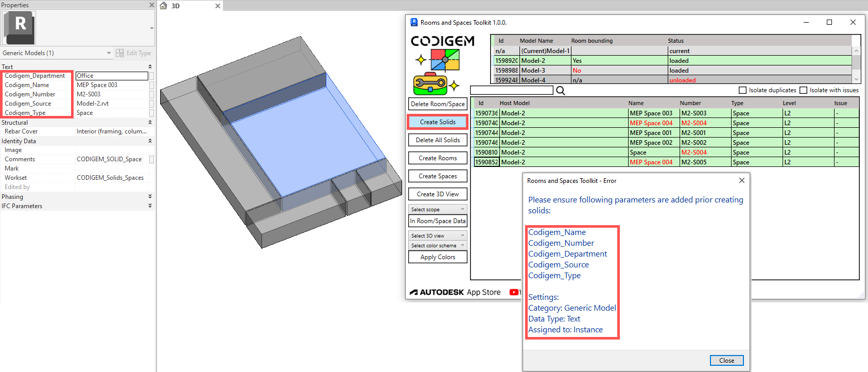Open the YouTube icon link in the Toolkit footer

(x=514, y=292)
